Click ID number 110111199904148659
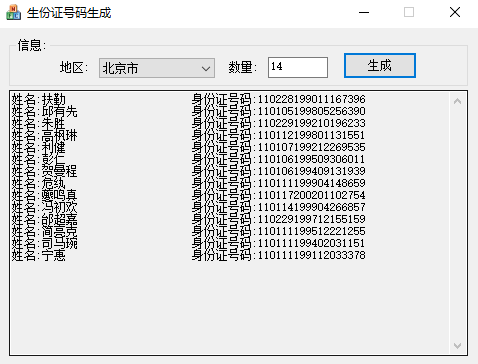Image resolution: width=478 pixels, height=364 pixels. pyautogui.click(x=311, y=183)
